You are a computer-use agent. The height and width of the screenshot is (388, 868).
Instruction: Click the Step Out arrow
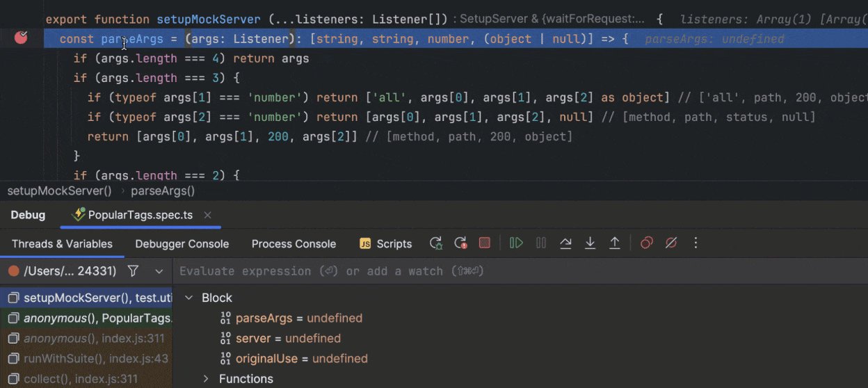(615, 243)
